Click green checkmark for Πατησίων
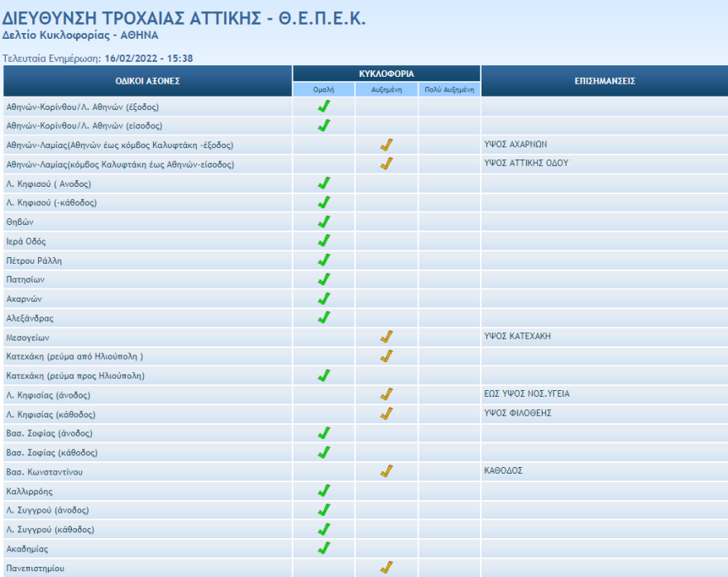The width and height of the screenshot is (728, 577). click(324, 279)
